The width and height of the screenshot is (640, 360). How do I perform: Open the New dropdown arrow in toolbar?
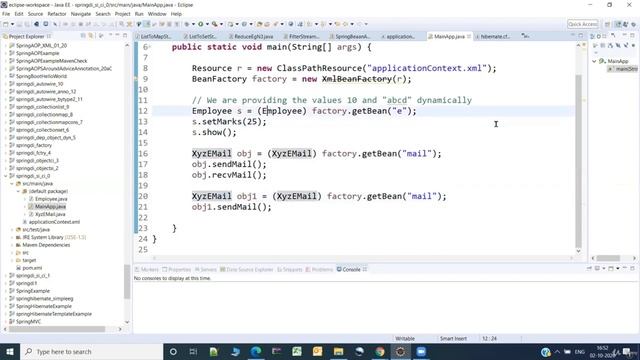point(12,24)
